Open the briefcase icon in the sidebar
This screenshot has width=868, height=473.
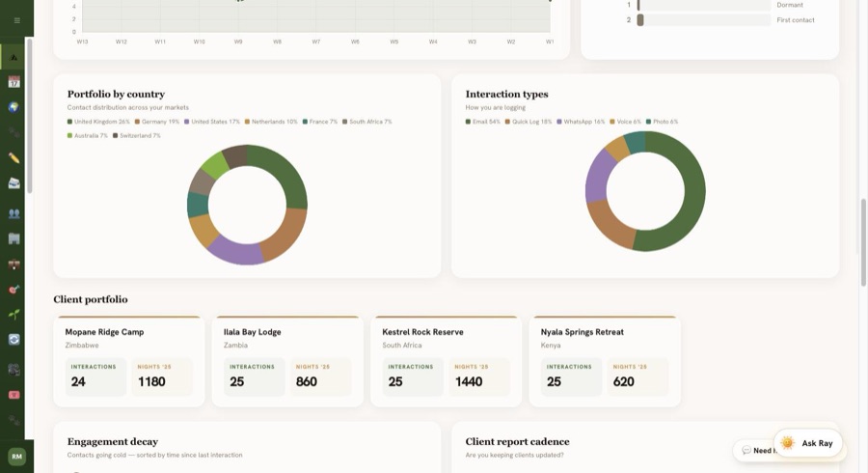(14, 264)
